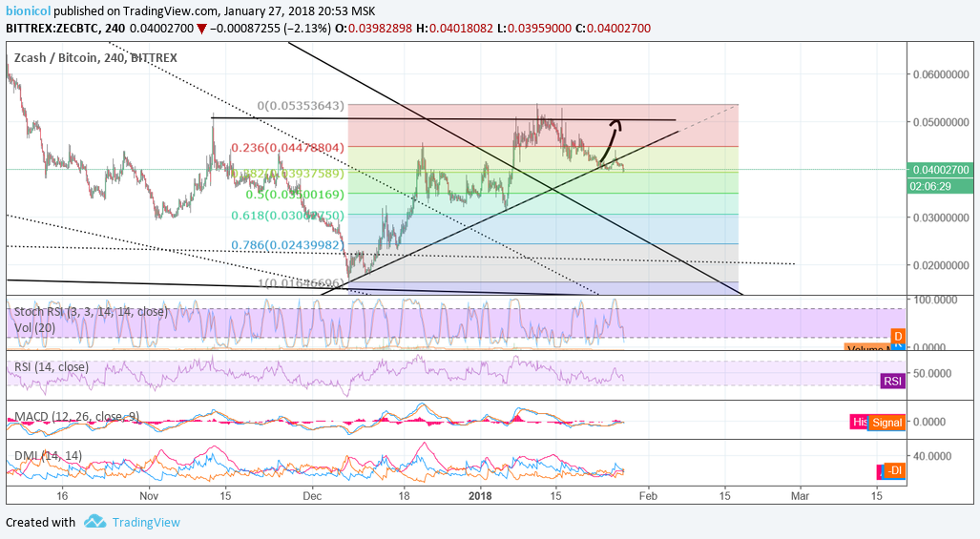The height and width of the screenshot is (539, 980).
Task: Click the Fib 0.5 level label
Action: tap(294, 195)
